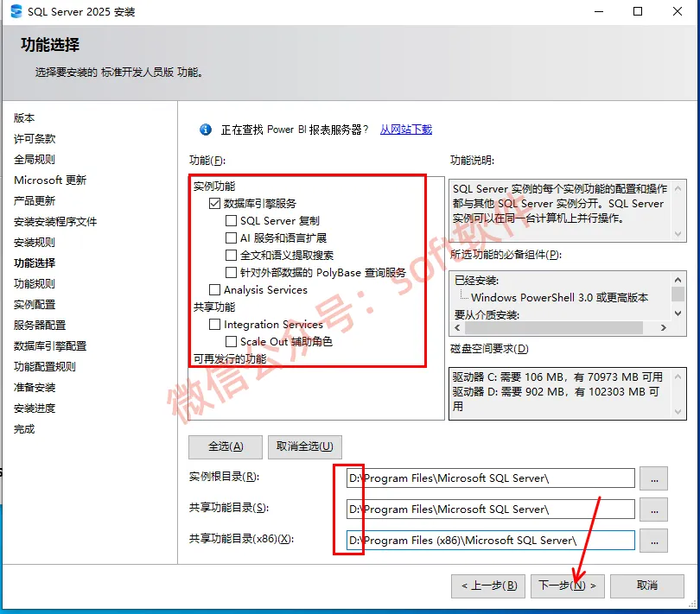Select the 版本 step in sidebar
This screenshot has height=614, width=700.
coord(24,118)
